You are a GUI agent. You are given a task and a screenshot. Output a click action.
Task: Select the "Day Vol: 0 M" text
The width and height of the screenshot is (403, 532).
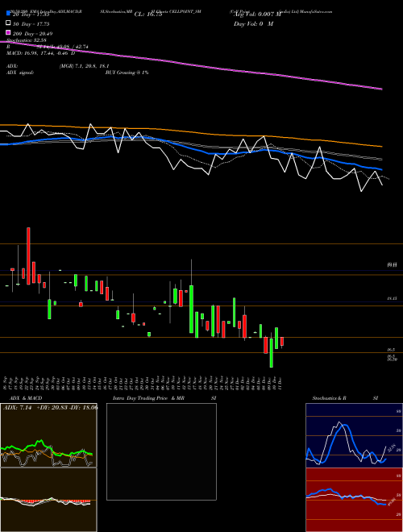(253, 23)
